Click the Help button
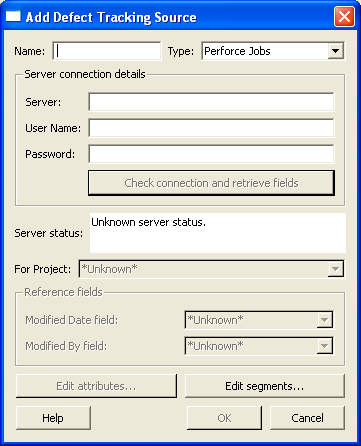The image size is (361, 446). (53, 418)
